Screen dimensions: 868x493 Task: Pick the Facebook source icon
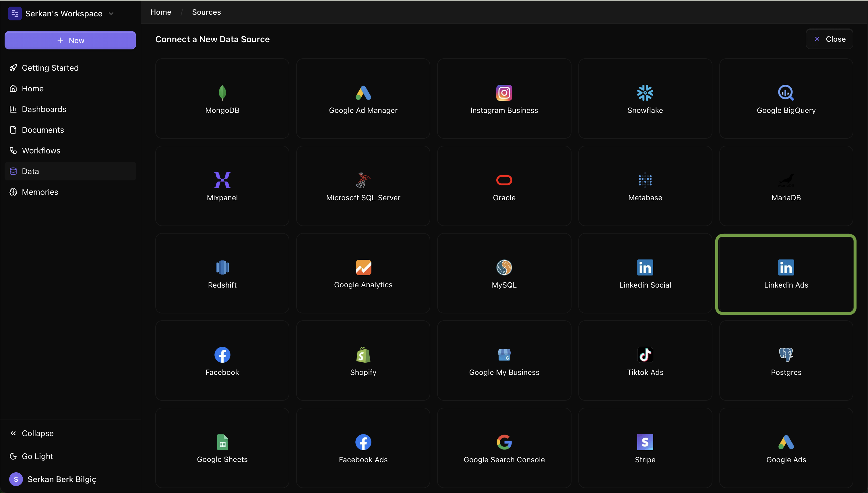pos(222,355)
